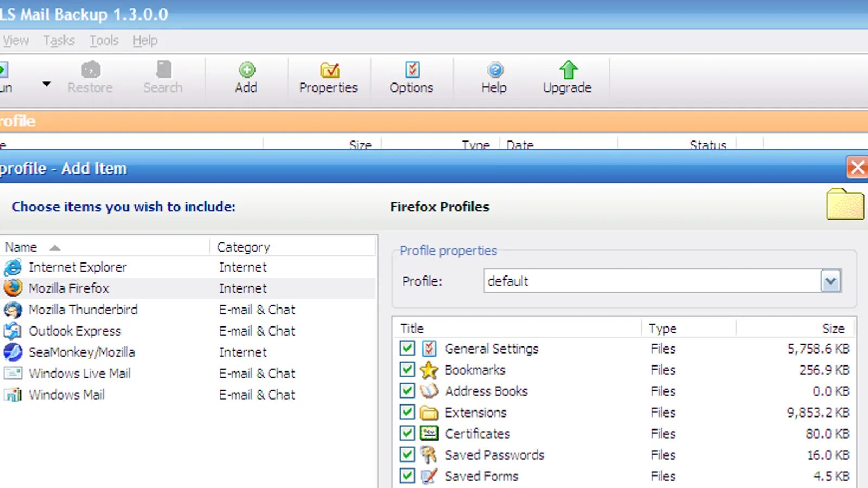Uncheck the Extensions checkbox
This screenshot has height=488, width=868.
[407, 412]
